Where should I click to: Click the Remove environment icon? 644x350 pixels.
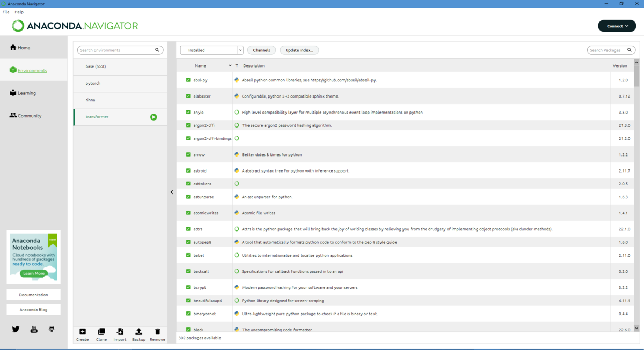point(157,332)
